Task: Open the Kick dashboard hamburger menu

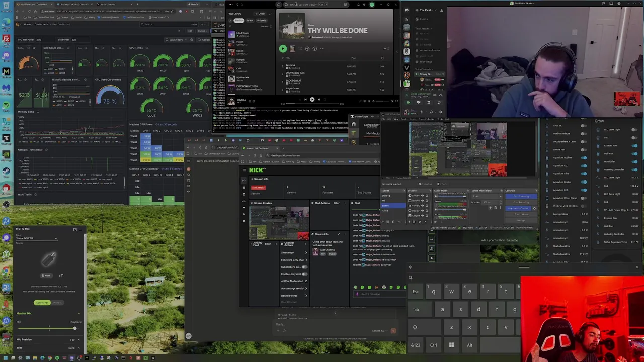Action: pyautogui.click(x=244, y=170)
